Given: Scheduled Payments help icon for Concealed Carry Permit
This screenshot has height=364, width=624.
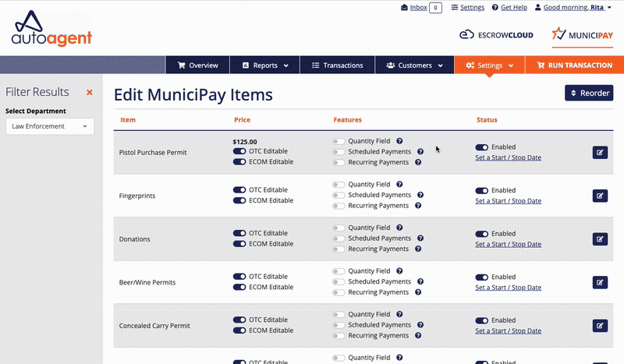Looking at the screenshot, I should tap(420, 325).
